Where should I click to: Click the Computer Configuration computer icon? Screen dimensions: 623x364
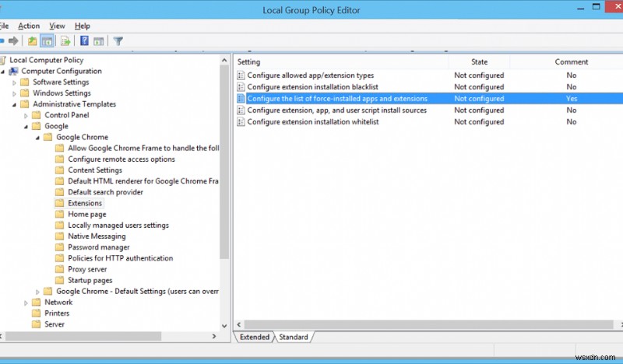pos(13,71)
